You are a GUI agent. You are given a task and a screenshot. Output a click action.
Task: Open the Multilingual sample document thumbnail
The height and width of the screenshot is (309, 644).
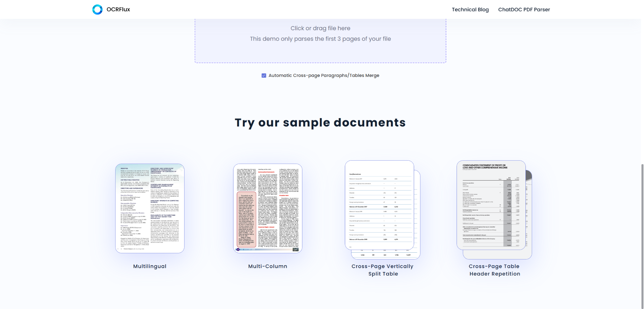pos(150,208)
